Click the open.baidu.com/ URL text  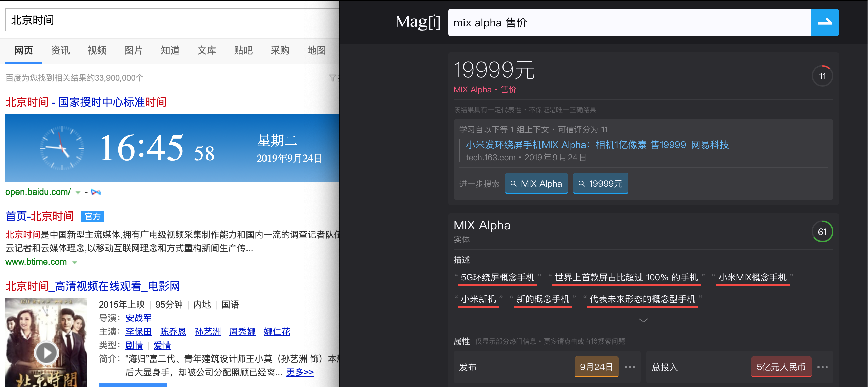pos(38,192)
